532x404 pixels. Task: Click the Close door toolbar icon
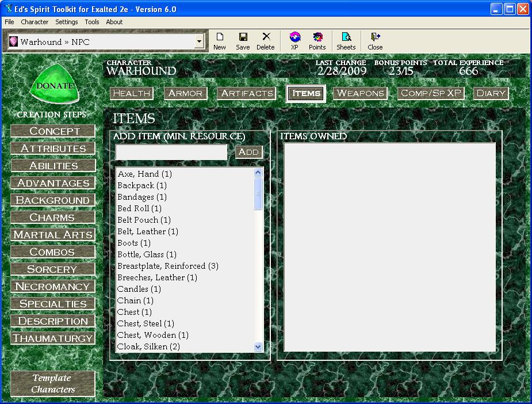click(x=375, y=37)
